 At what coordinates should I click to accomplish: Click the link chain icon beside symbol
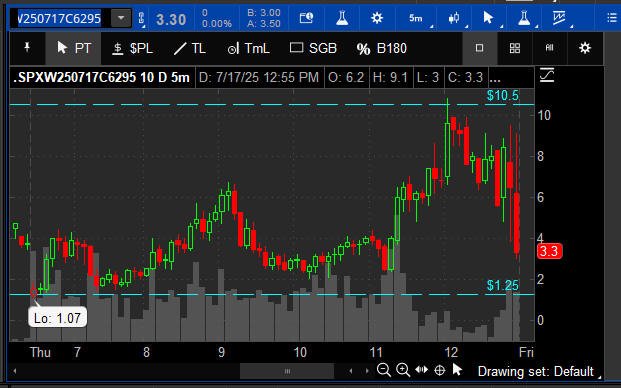coord(141,19)
